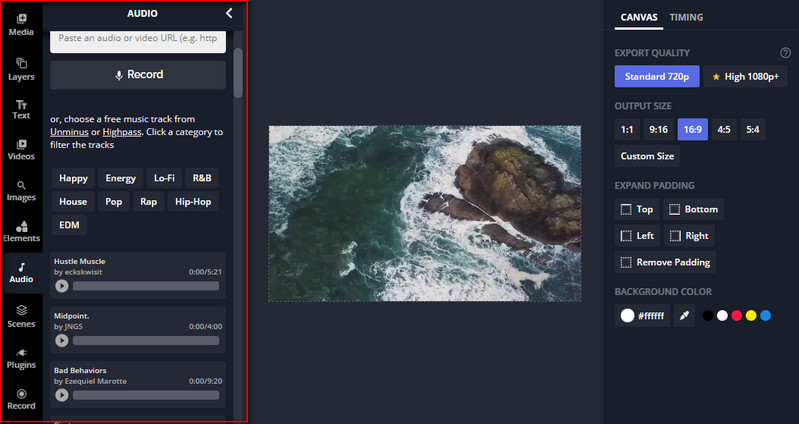799x424 pixels.
Task: Open the Images search panel
Action: pos(21,190)
